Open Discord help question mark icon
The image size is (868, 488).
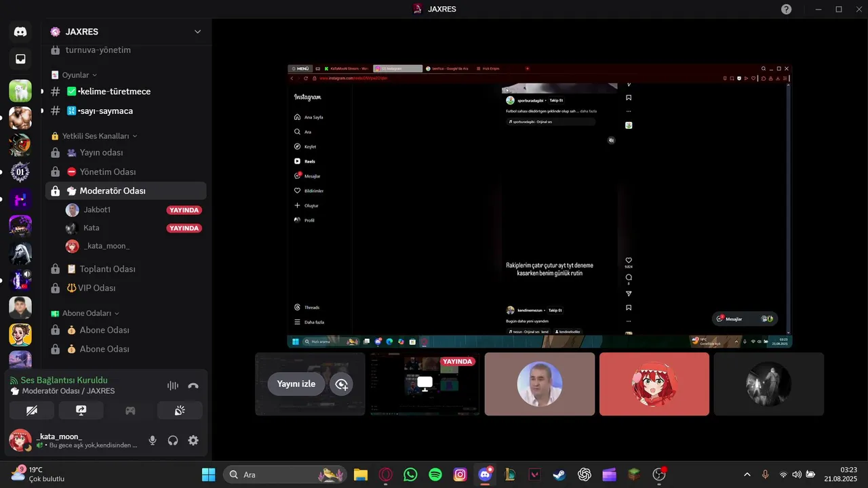click(x=786, y=9)
